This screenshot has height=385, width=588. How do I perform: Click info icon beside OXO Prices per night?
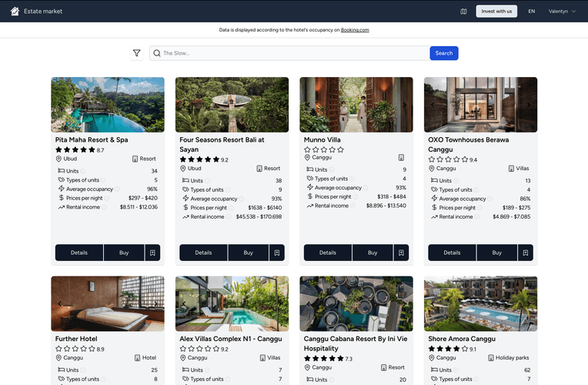[x=479, y=208]
